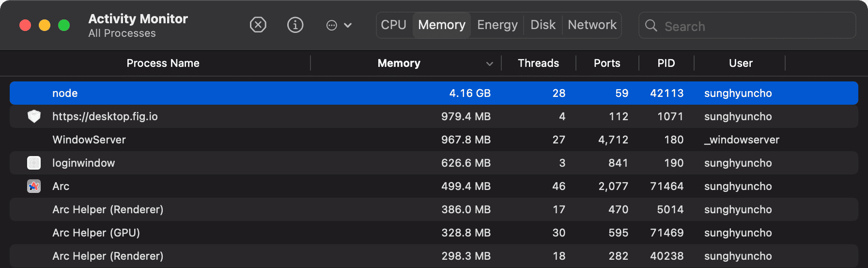Click the magnifying glass search icon
The width and height of the screenshot is (868, 268).
click(651, 26)
